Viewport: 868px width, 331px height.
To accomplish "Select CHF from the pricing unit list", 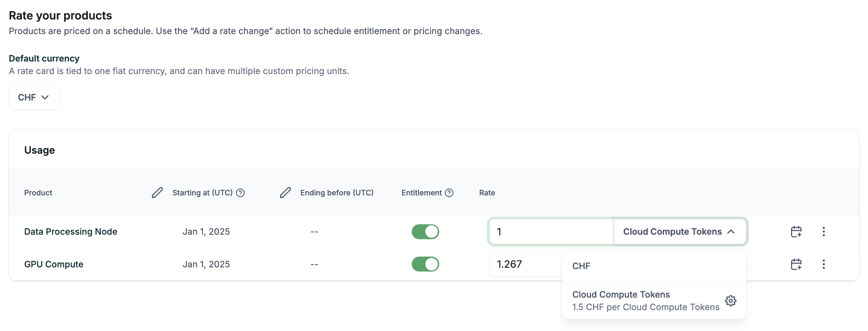I will [581, 266].
